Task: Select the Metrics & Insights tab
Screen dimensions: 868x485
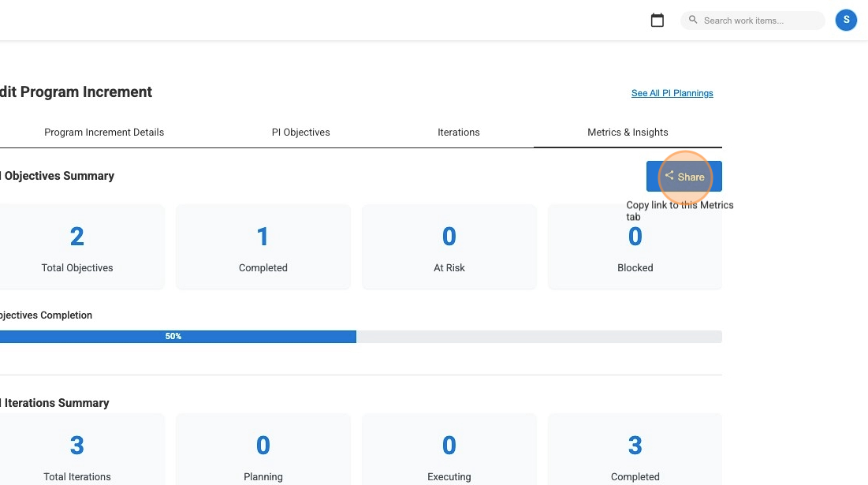Action: click(628, 132)
